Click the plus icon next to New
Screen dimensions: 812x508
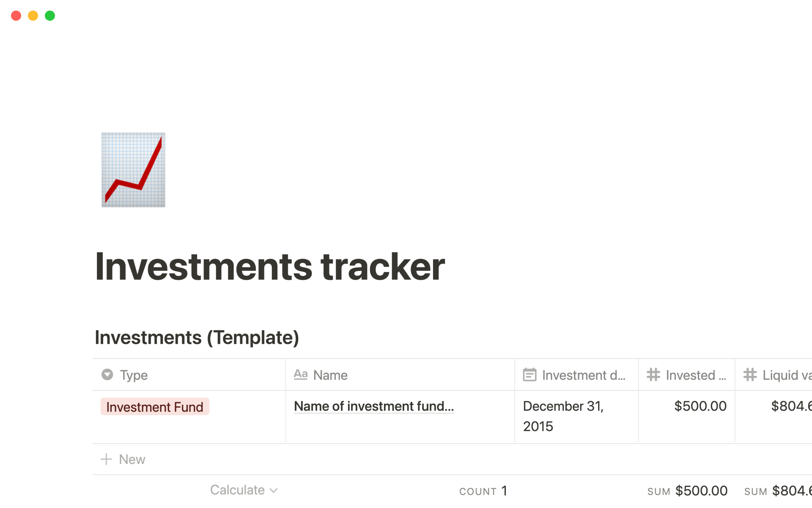click(106, 459)
